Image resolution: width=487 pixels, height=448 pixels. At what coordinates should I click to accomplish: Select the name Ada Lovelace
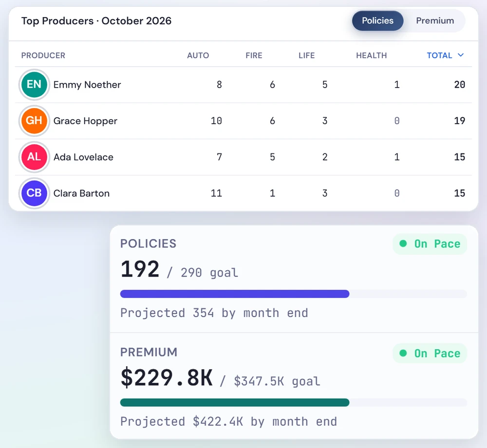pyautogui.click(x=83, y=157)
